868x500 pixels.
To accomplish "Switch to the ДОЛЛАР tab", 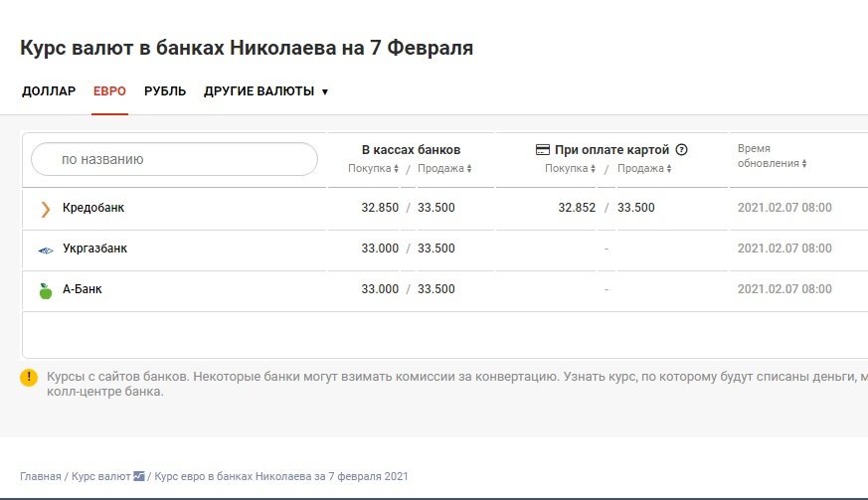I will tap(49, 91).
